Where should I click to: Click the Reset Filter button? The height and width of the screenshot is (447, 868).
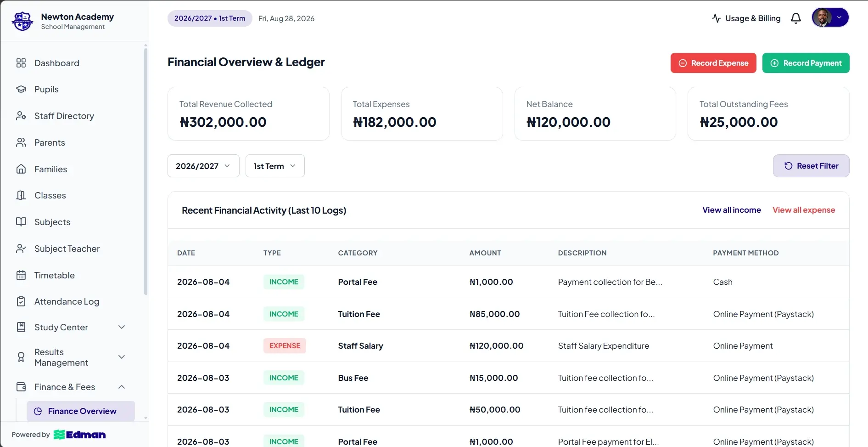(811, 166)
